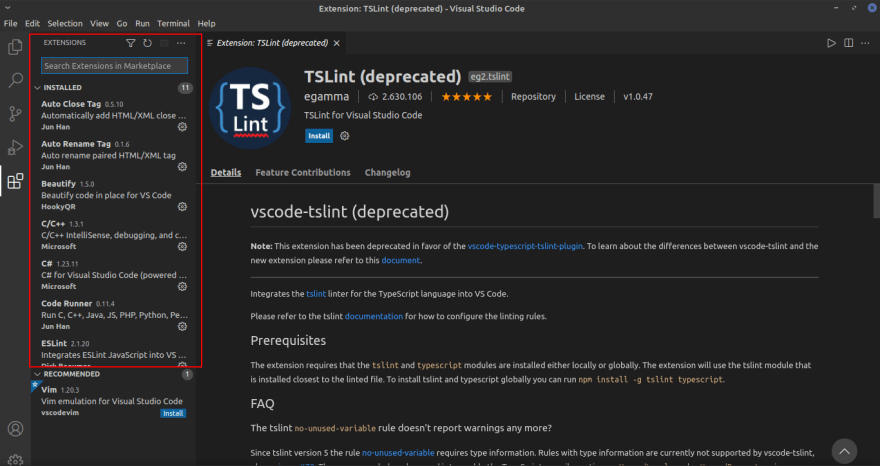Viewport: 880px width, 466px height.
Task: Click the eg2.tslint identifier badge
Action: [x=490, y=77]
